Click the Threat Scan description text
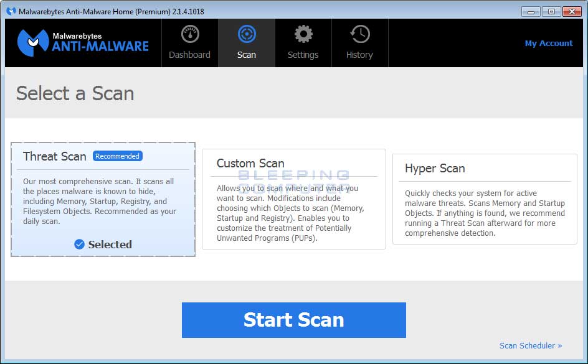The image size is (588, 364). point(100,201)
